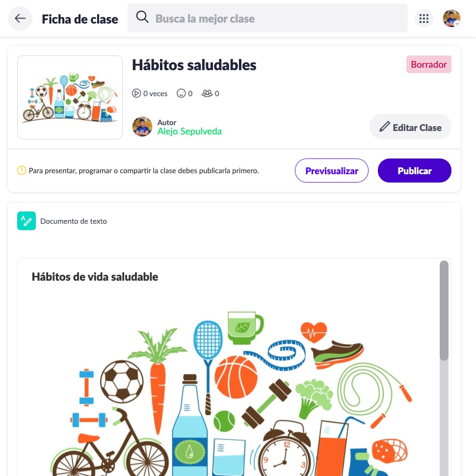
Task: Open author Alejo Sepulveda profile link
Action: (x=189, y=132)
